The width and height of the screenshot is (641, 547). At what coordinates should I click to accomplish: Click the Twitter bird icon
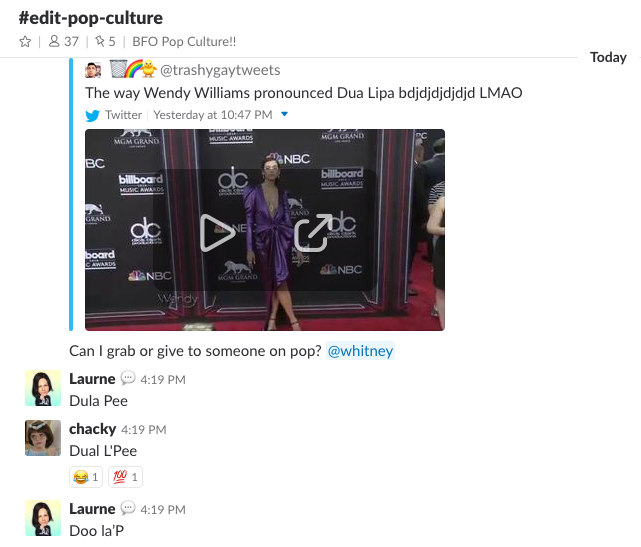pyautogui.click(x=92, y=116)
